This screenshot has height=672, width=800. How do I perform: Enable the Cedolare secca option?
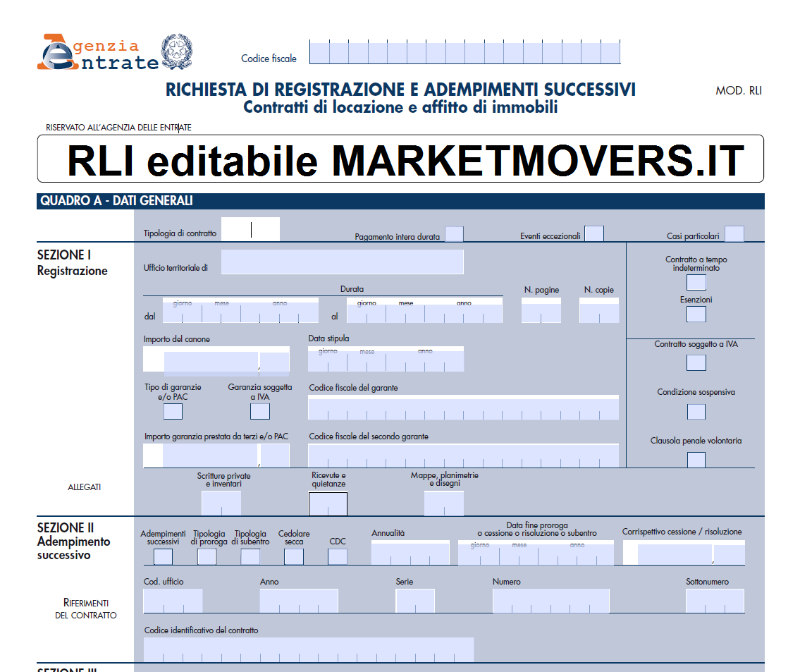(293, 556)
